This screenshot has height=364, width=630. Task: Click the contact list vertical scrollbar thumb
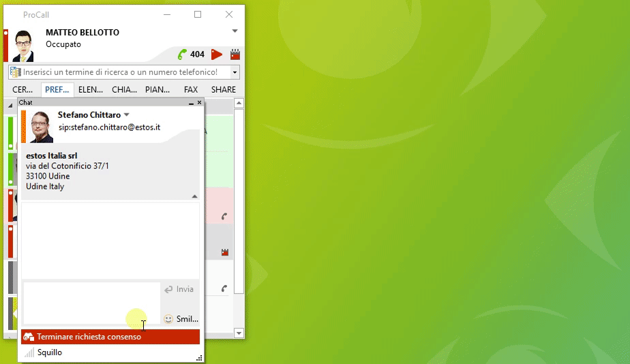click(239, 201)
